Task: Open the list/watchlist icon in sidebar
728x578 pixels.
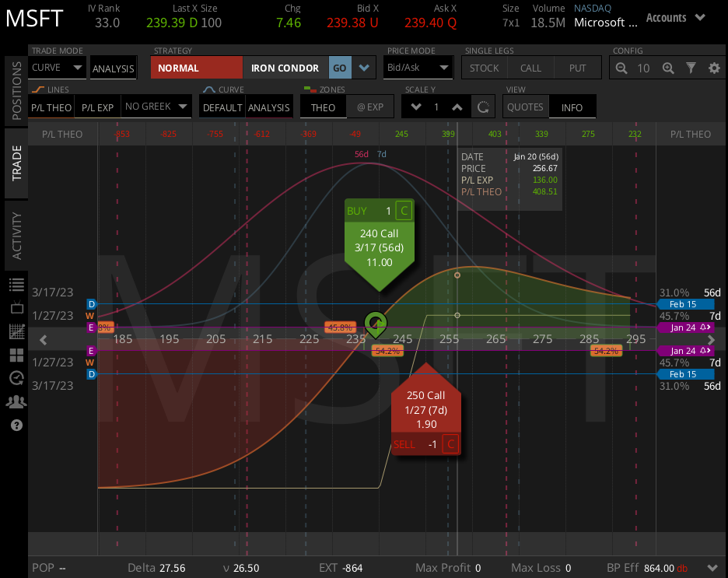Action: [x=16, y=285]
